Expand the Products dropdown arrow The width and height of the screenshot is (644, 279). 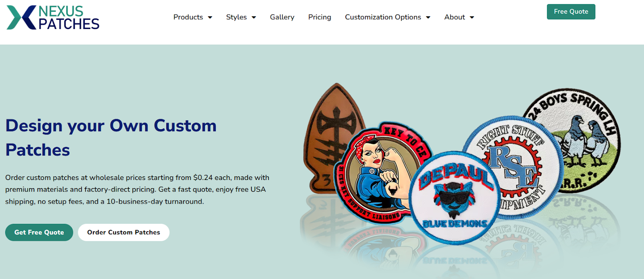210,17
